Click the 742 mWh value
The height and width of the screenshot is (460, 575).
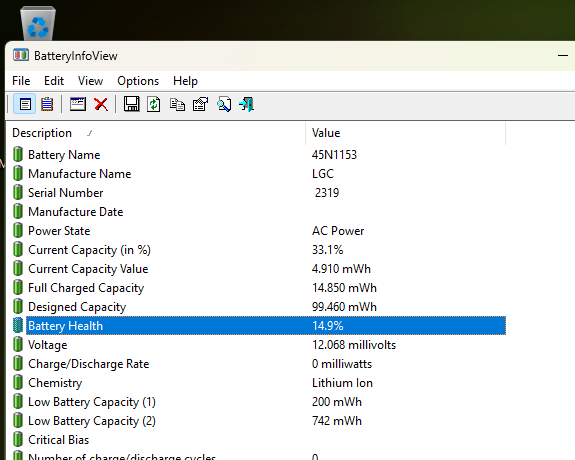pos(337,421)
